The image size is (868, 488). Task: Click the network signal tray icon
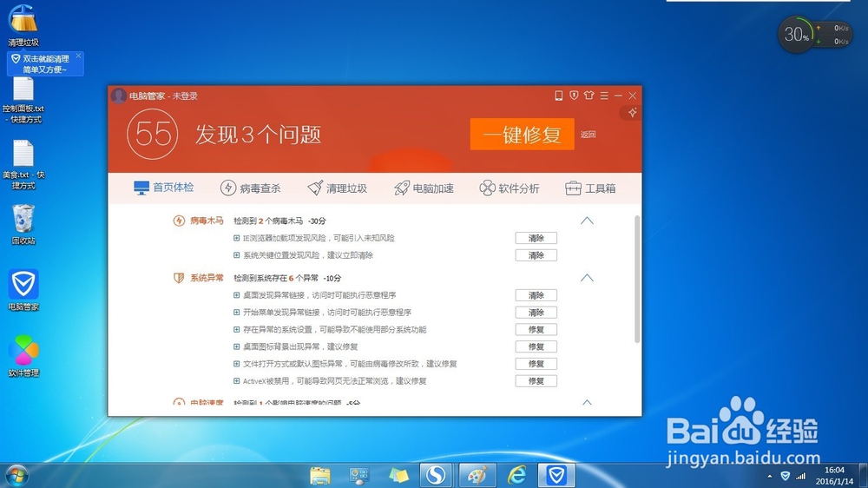800,476
